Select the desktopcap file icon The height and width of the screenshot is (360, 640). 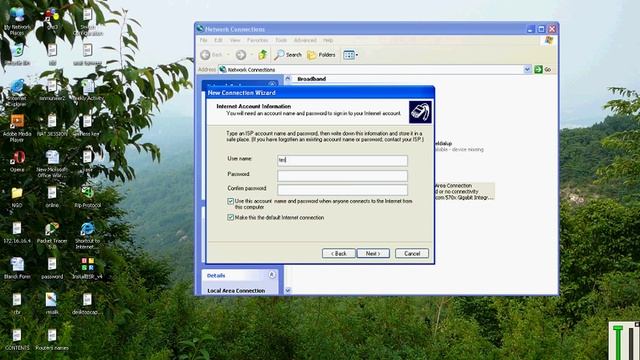tap(87, 304)
